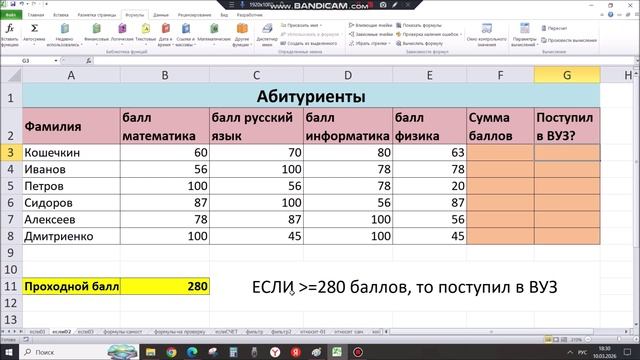Expand the Remove Arrows dropdown
The image size is (640, 360).
[389, 43]
